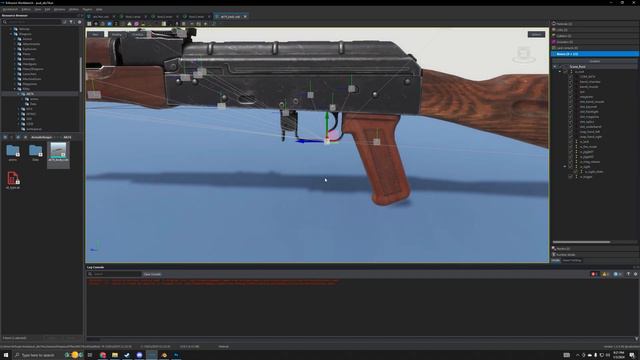This screenshot has height=360, width=640.
Task: Collapse the AK74 folder in tree
Action: tap(18, 94)
